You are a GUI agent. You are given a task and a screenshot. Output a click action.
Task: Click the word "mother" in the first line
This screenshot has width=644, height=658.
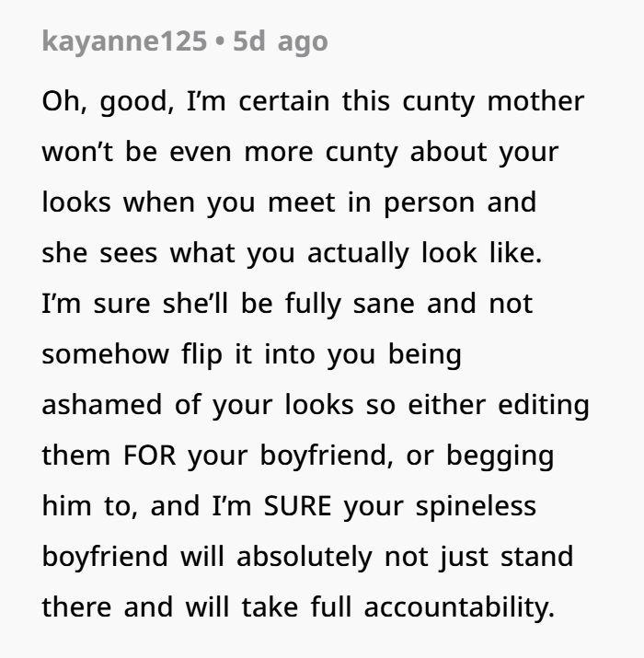(535, 101)
